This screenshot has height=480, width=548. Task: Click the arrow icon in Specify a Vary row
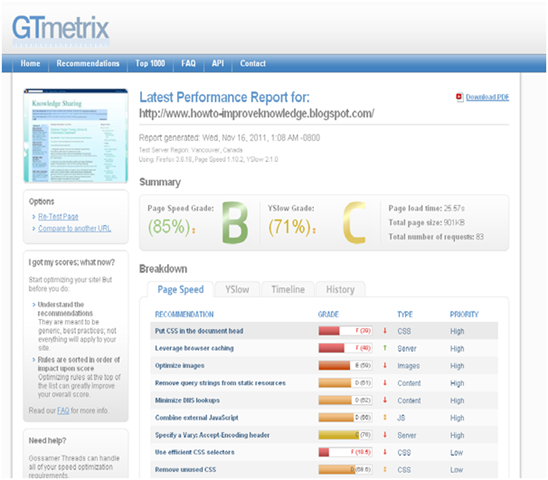click(x=385, y=435)
